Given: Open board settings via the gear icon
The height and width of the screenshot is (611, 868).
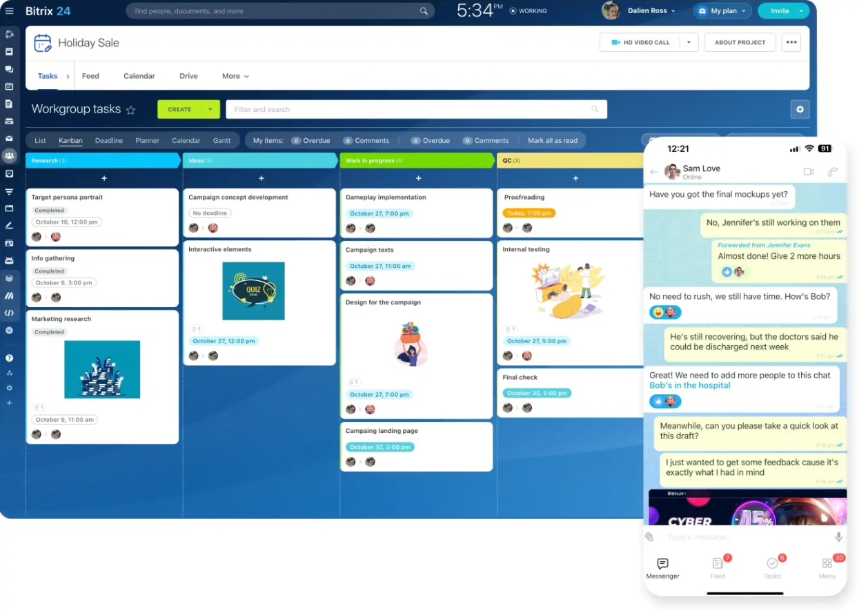Looking at the screenshot, I should pos(800,109).
